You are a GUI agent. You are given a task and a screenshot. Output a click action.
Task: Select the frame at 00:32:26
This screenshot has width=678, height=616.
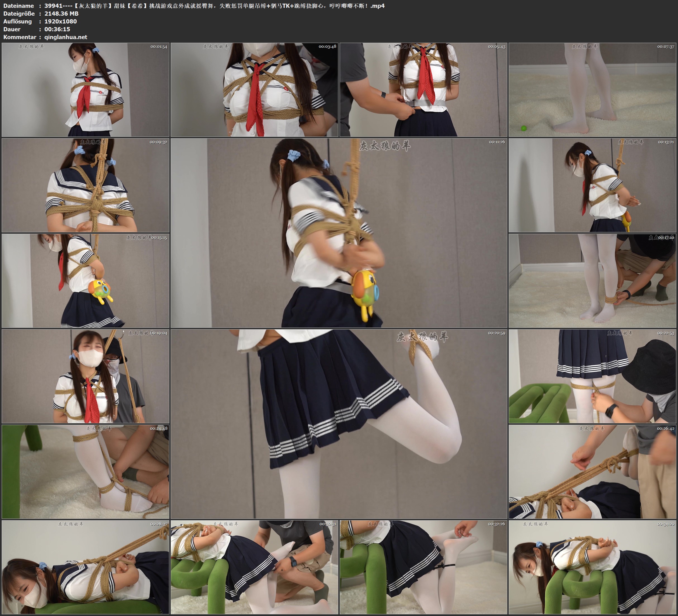(x=424, y=567)
